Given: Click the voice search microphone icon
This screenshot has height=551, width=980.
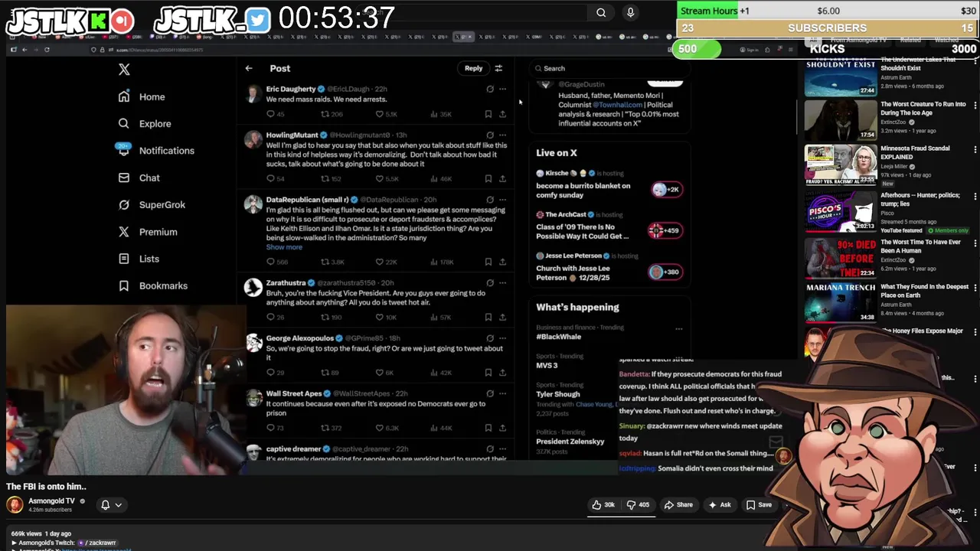Looking at the screenshot, I should point(630,12).
